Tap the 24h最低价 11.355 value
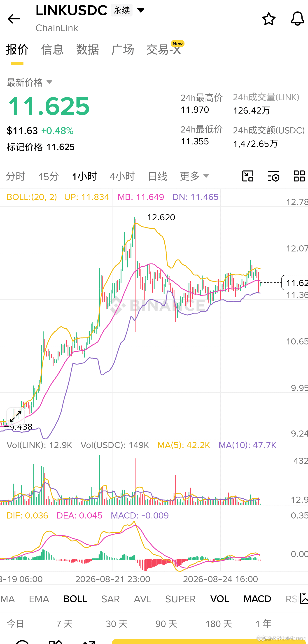 (x=195, y=142)
